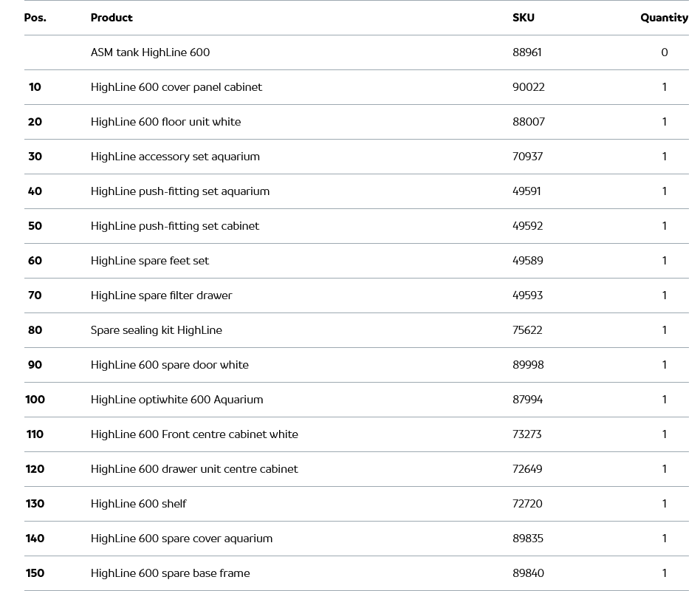Open ASM tank HighLine 600 product
This screenshot has height=591, width=700.
click(150, 52)
